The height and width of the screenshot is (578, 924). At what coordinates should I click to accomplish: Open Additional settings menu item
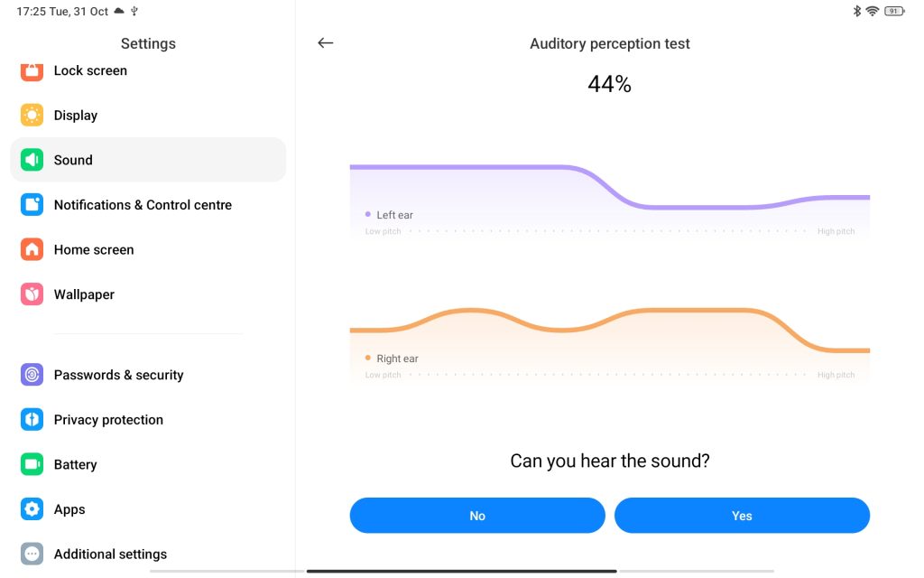click(110, 554)
